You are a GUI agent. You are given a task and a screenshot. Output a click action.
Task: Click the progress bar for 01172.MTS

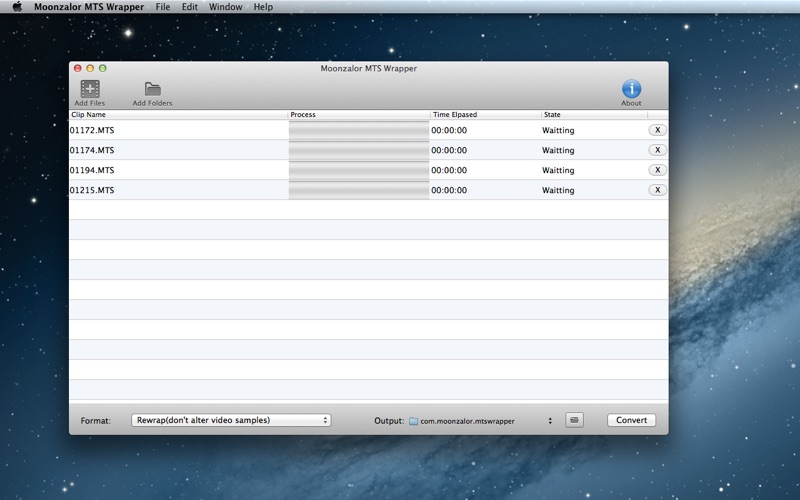click(x=359, y=130)
